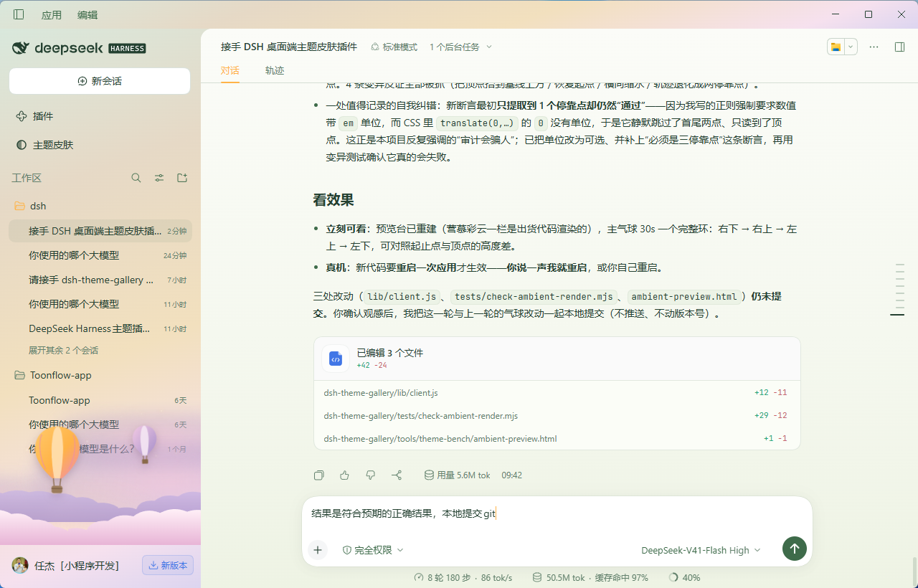Dislike the response with thumbs down

[371, 475]
